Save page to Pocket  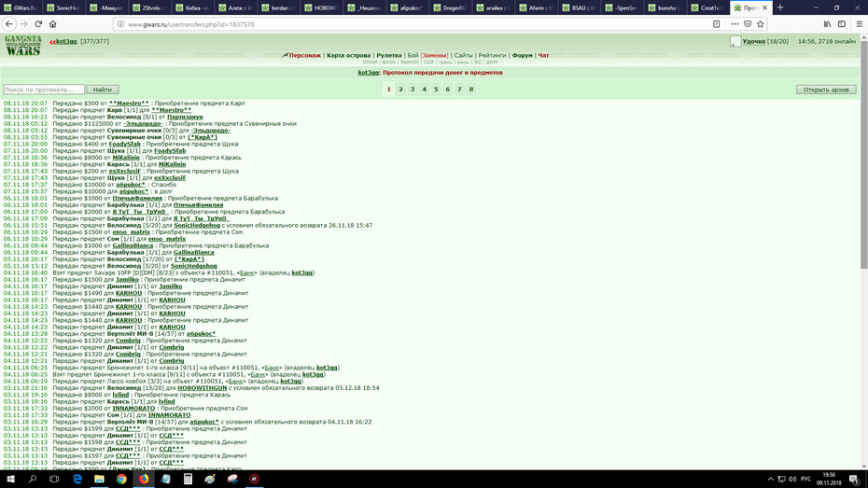pos(748,24)
